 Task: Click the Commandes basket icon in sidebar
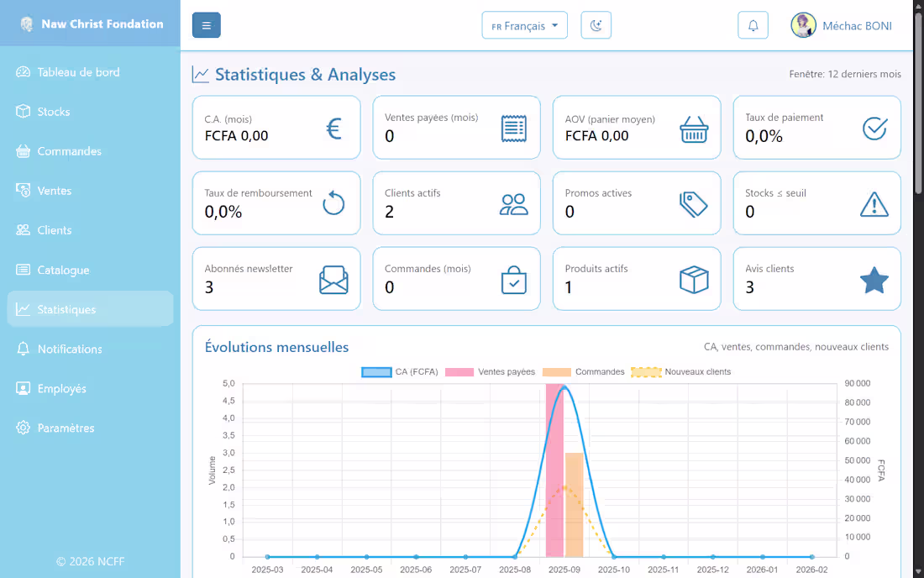tap(23, 151)
